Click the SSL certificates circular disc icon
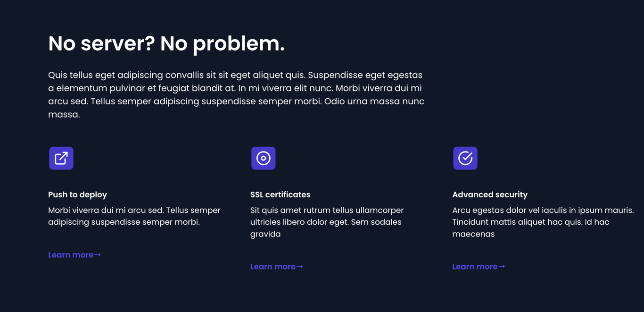 pyautogui.click(x=263, y=158)
